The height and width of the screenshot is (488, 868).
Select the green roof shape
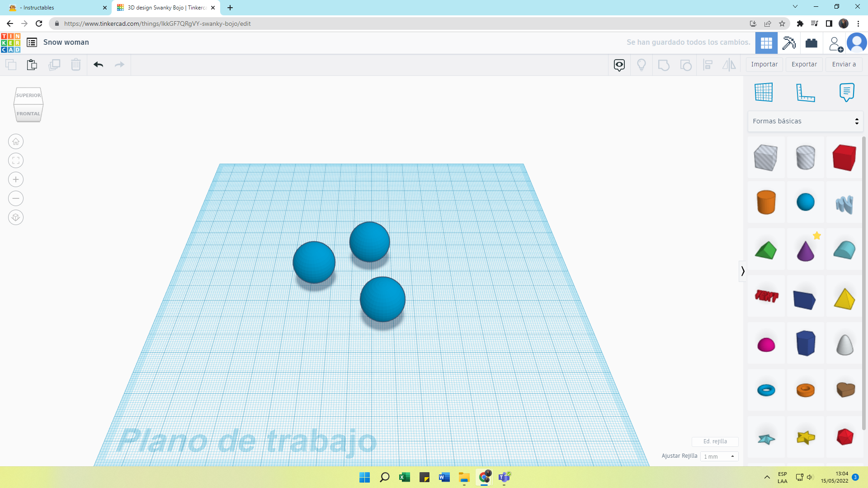(766, 250)
